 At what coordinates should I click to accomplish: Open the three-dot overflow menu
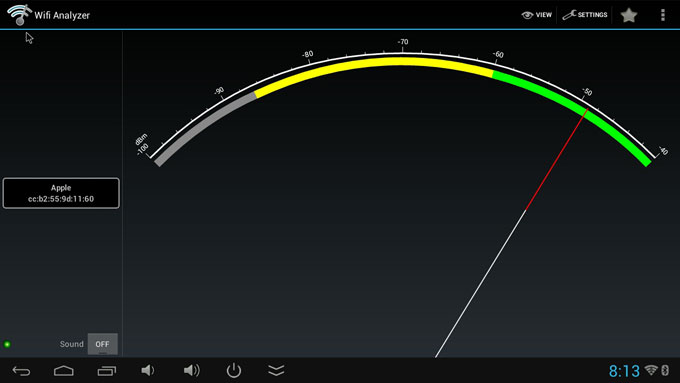click(663, 15)
